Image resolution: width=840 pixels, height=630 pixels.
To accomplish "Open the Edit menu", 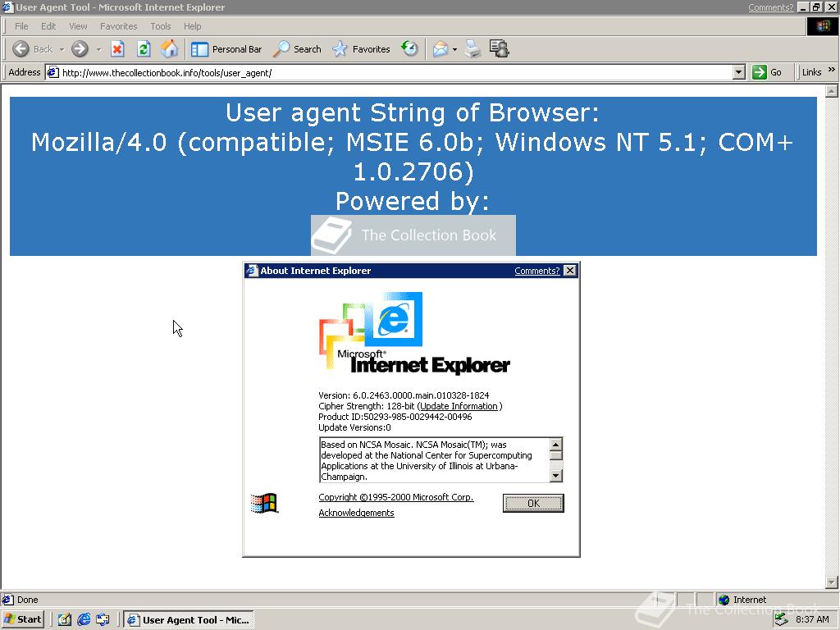I will pos(48,26).
